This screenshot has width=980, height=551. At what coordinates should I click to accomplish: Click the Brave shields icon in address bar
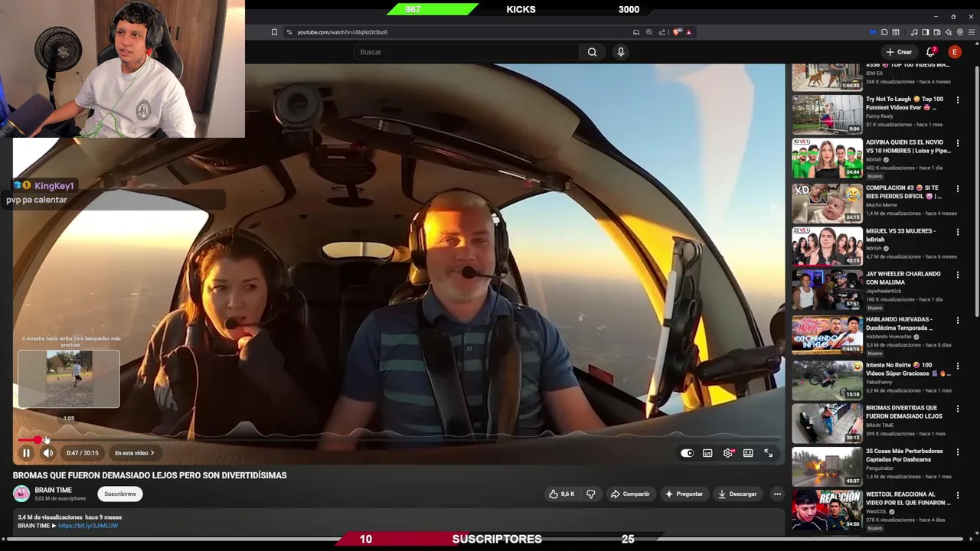click(x=676, y=32)
